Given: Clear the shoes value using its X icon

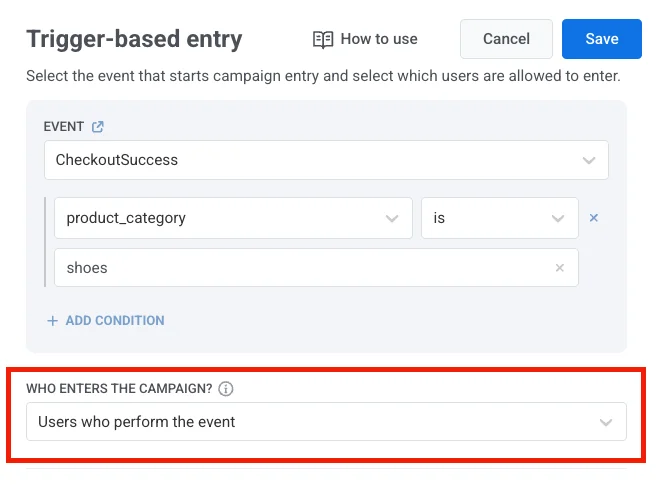Looking at the screenshot, I should (560, 268).
